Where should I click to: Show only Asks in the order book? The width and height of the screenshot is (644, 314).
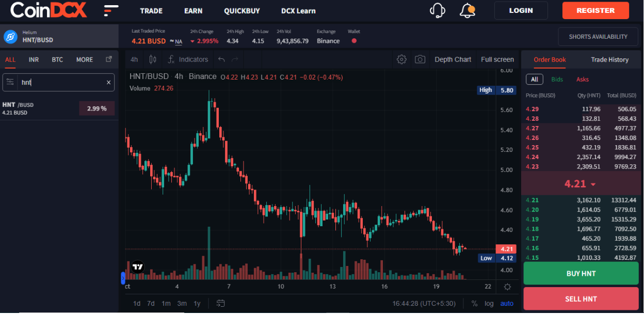(582, 80)
